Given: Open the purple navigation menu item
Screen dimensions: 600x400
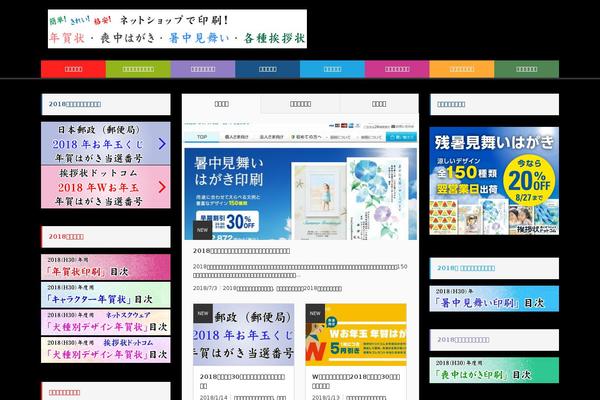Looking at the screenshot, I should tap(203, 69).
